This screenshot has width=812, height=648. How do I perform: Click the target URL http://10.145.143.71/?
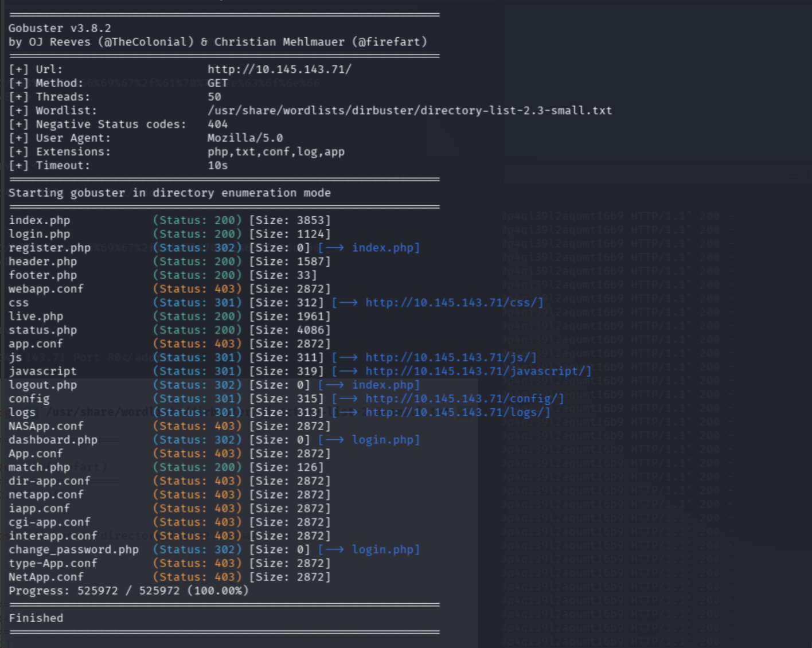pyautogui.click(x=279, y=69)
